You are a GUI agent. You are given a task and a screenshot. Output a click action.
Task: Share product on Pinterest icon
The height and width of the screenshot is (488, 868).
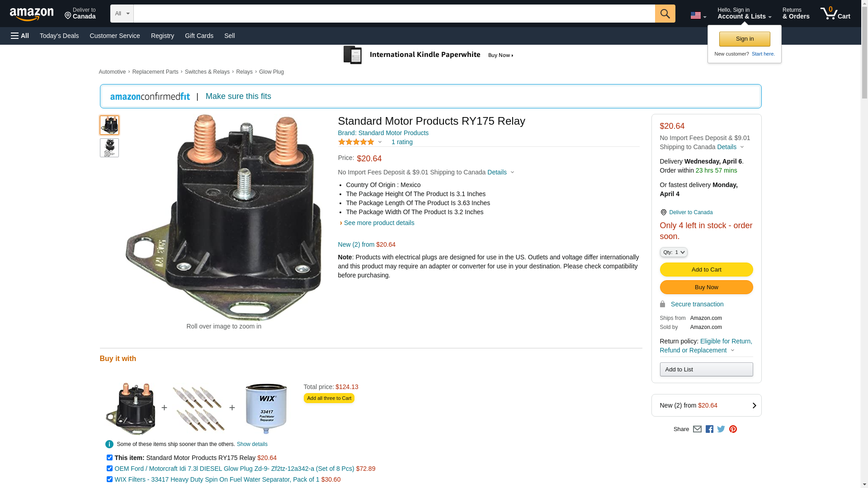click(x=733, y=429)
